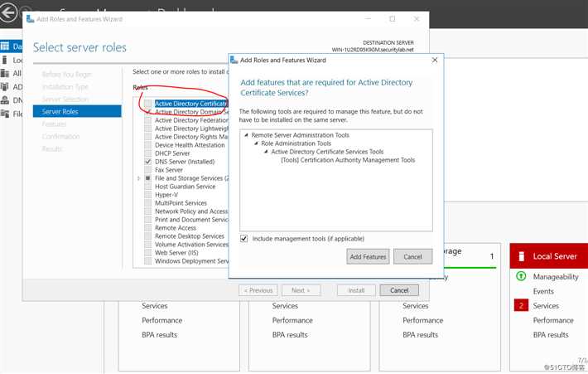
Task: Select Active Directory Lightweight role text
Action: click(191, 129)
